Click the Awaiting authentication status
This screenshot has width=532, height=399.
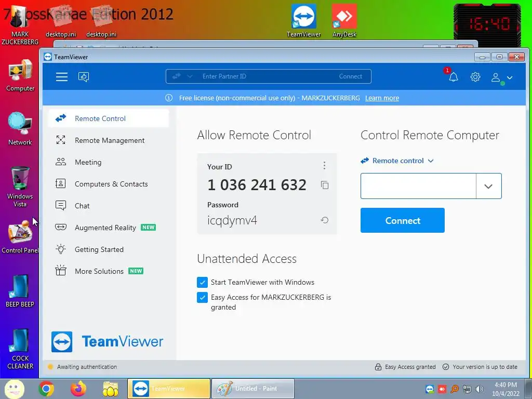click(x=83, y=367)
